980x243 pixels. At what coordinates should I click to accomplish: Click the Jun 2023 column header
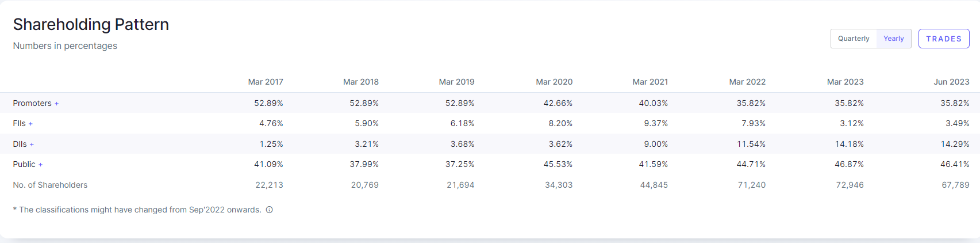(x=951, y=82)
